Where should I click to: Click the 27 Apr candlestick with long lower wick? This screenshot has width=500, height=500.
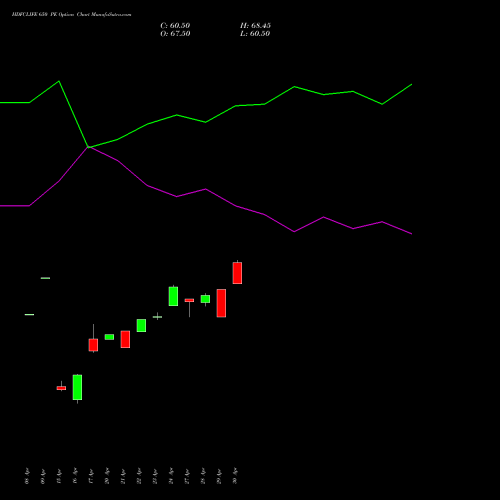tap(189, 301)
